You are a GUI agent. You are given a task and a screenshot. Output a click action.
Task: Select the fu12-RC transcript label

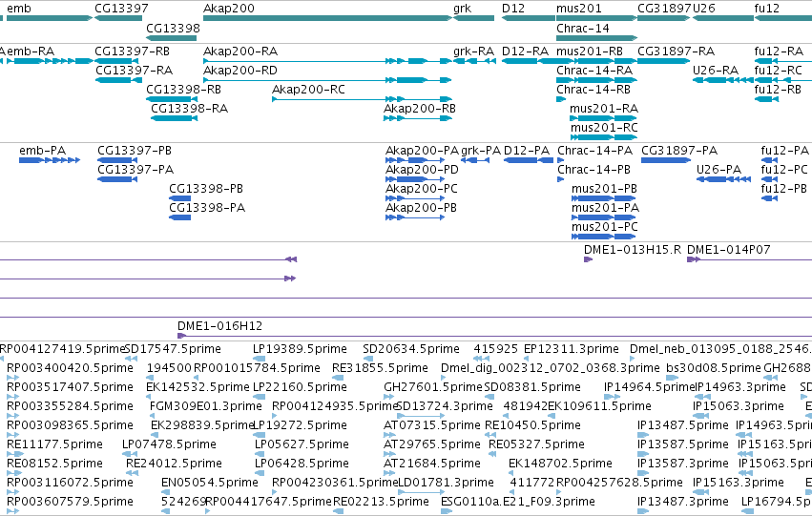pos(779,71)
